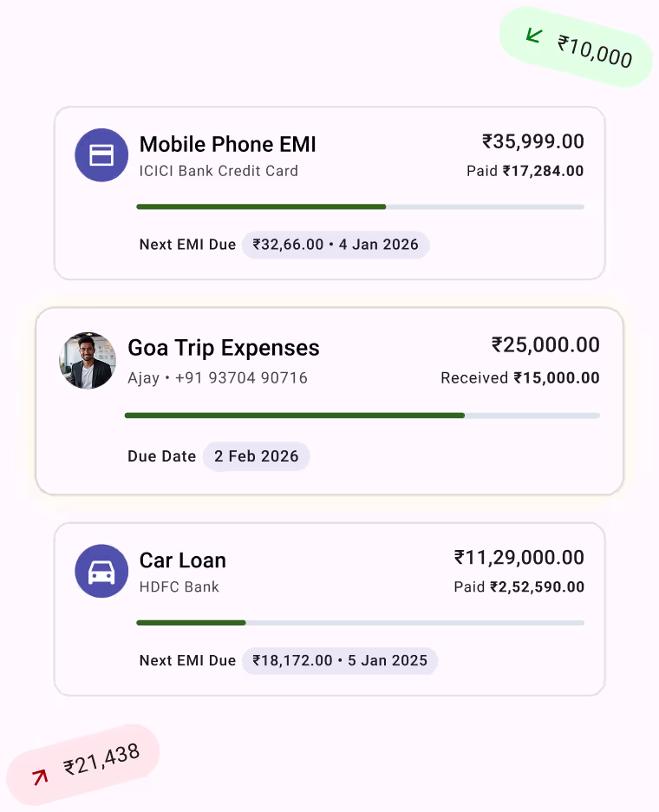Click the 2 Feb 2026 due date chip
The width and height of the screenshot is (659, 812).
coord(256,456)
